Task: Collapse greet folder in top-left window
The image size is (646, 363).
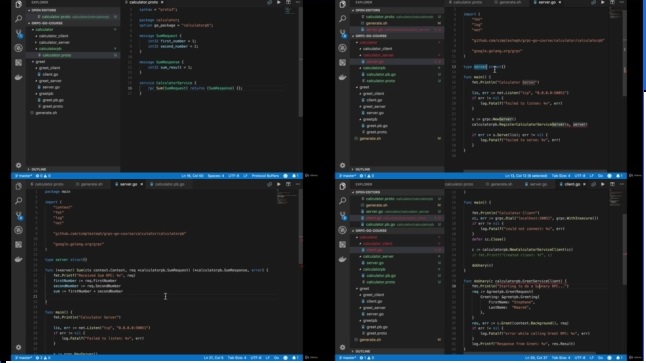Action: coord(40,61)
